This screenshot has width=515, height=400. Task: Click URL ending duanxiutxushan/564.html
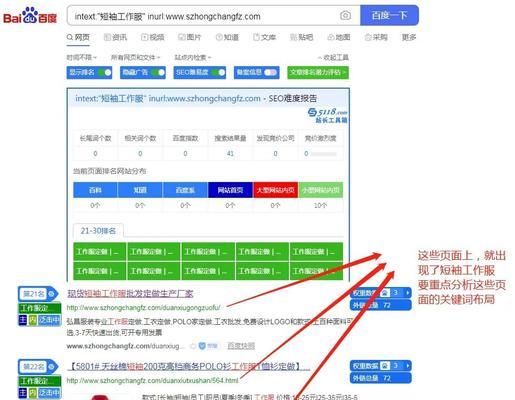(153, 380)
